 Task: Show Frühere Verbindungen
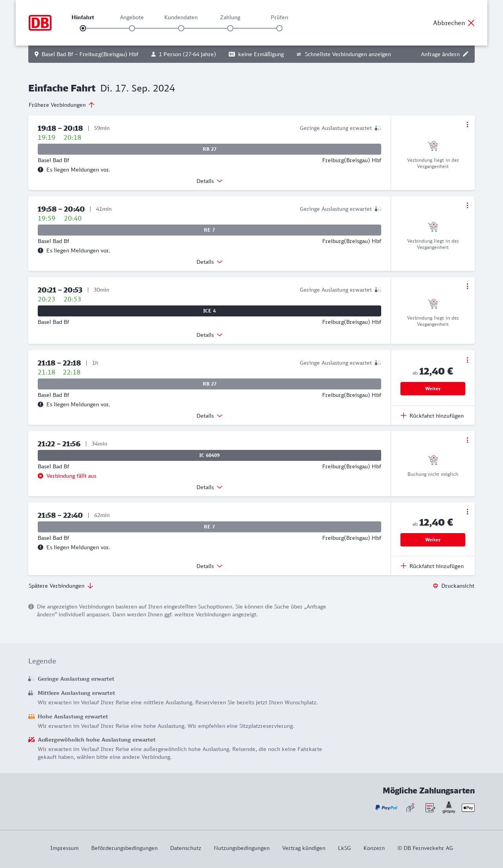coord(62,105)
